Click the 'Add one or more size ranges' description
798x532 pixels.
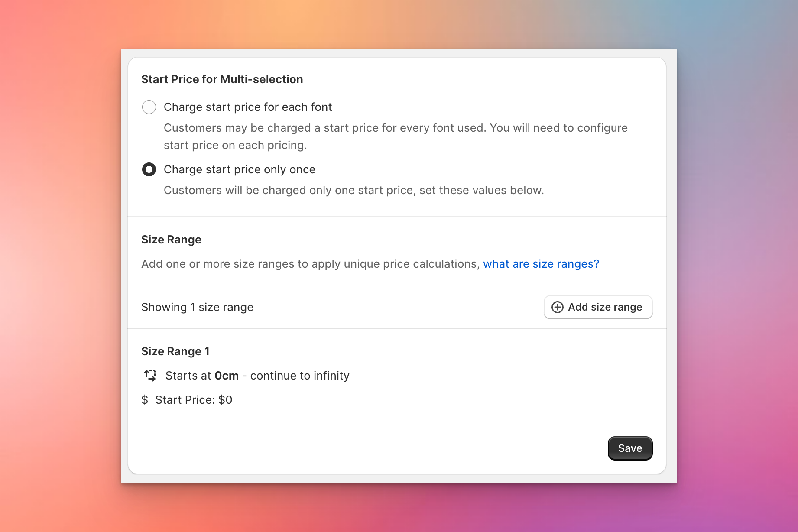click(x=310, y=264)
